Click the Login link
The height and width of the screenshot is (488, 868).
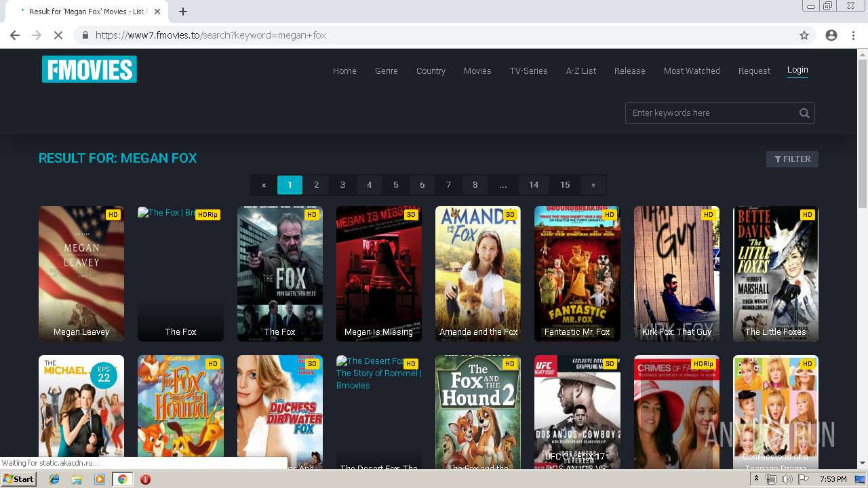[797, 70]
